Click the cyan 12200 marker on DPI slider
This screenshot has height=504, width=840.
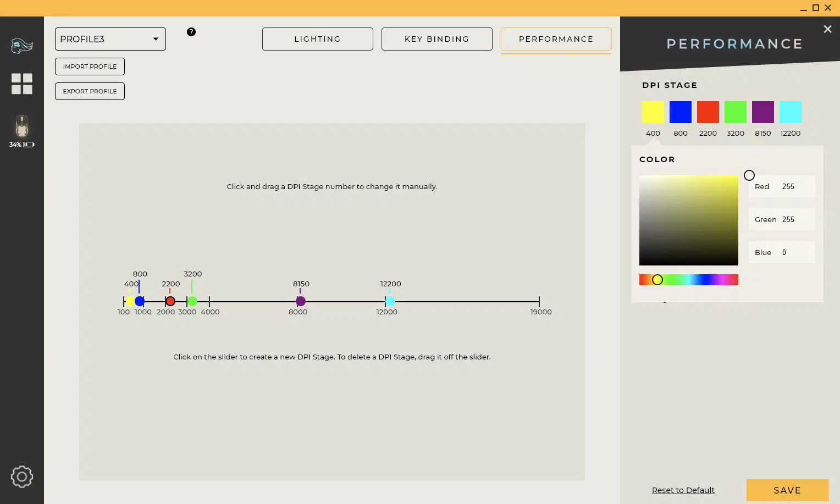pyautogui.click(x=390, y=301)
